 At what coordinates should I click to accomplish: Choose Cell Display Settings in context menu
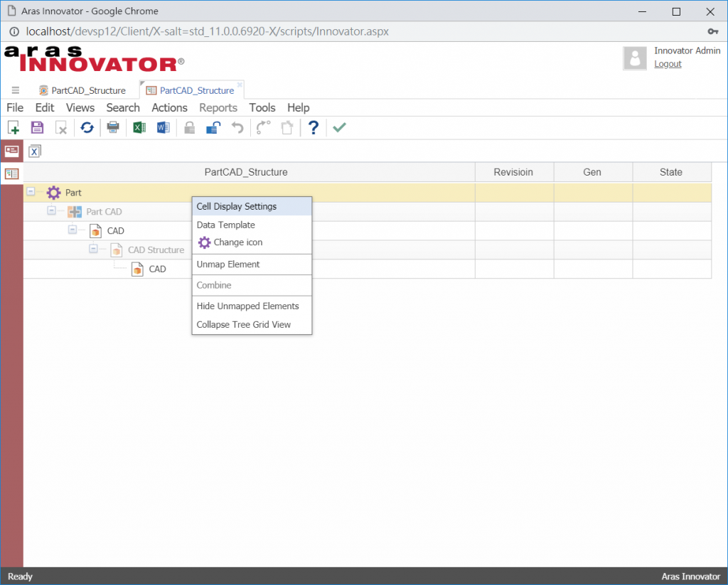[x=252, y=207]
